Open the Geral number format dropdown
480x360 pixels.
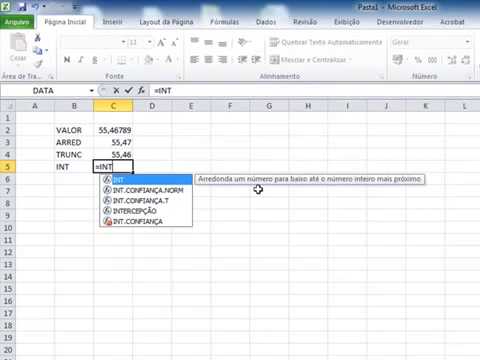[468, 42]
